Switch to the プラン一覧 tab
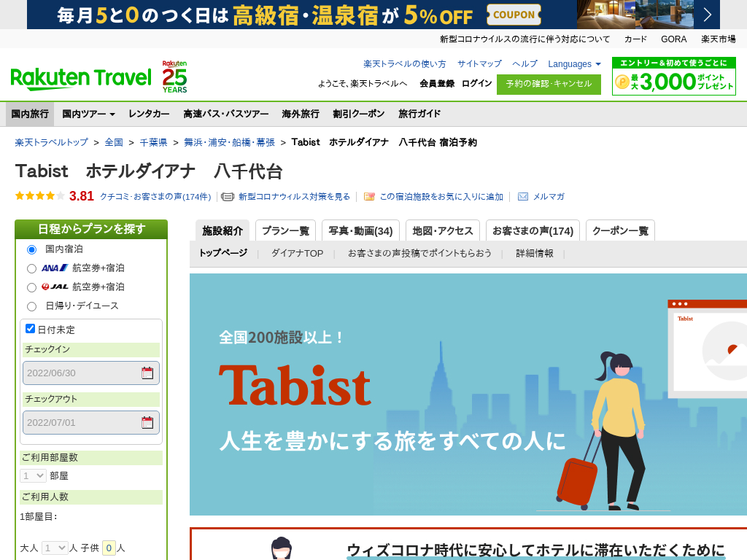 click(x=286, y=231)
